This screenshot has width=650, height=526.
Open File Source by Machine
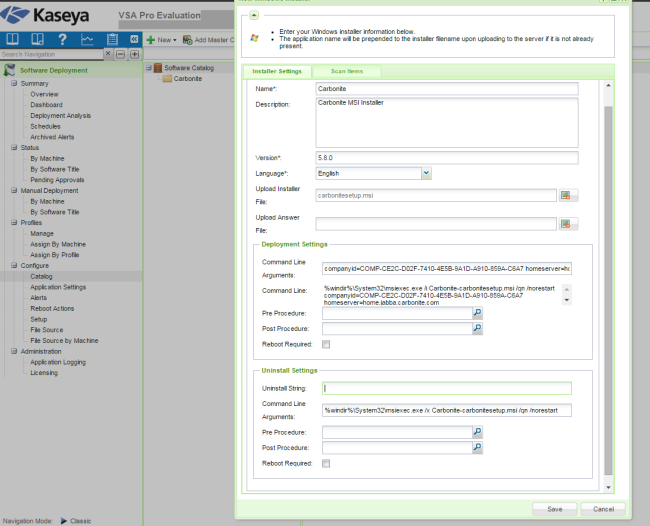[x=64, y=341]
